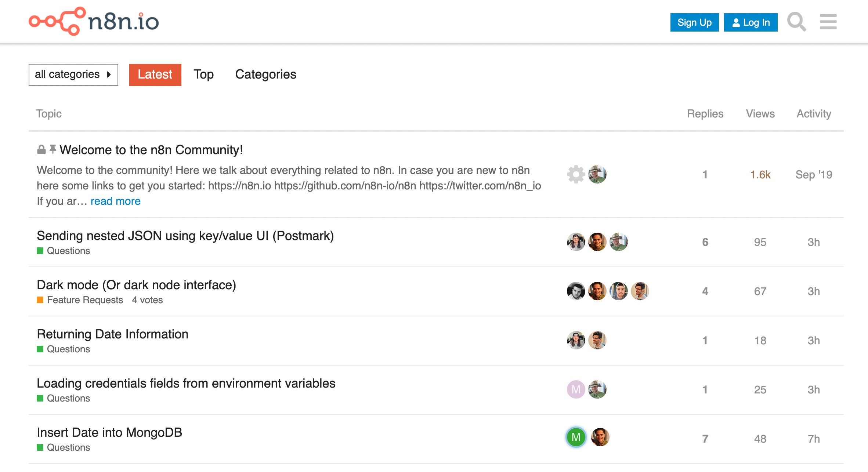The image size is (868, 472).
Task: Sort by the Replies column
Action: coord(705,114)
